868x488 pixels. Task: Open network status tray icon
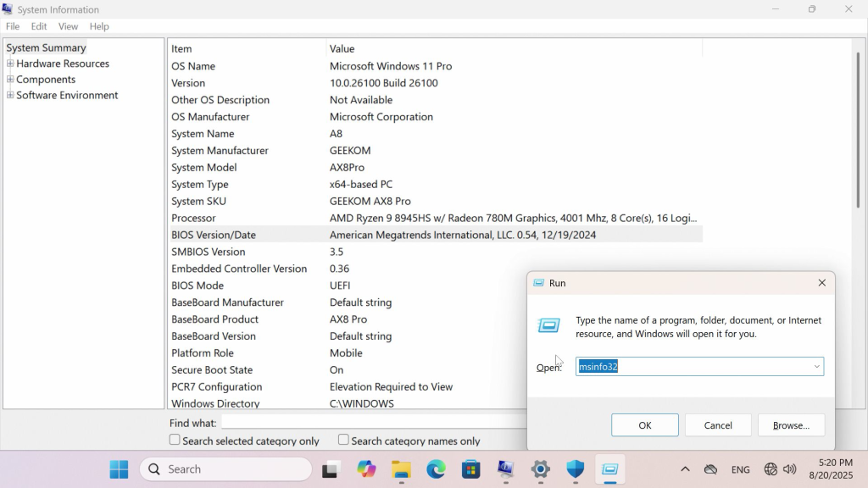pos(771,469)
